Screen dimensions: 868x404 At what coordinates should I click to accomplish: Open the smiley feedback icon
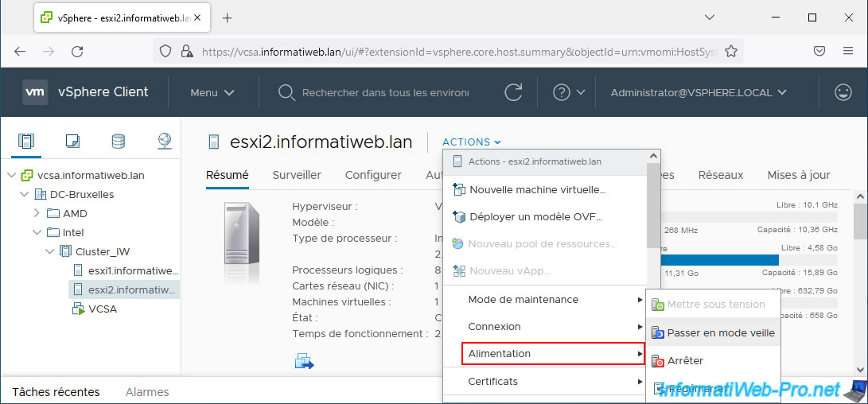click(x=843, y=92)
